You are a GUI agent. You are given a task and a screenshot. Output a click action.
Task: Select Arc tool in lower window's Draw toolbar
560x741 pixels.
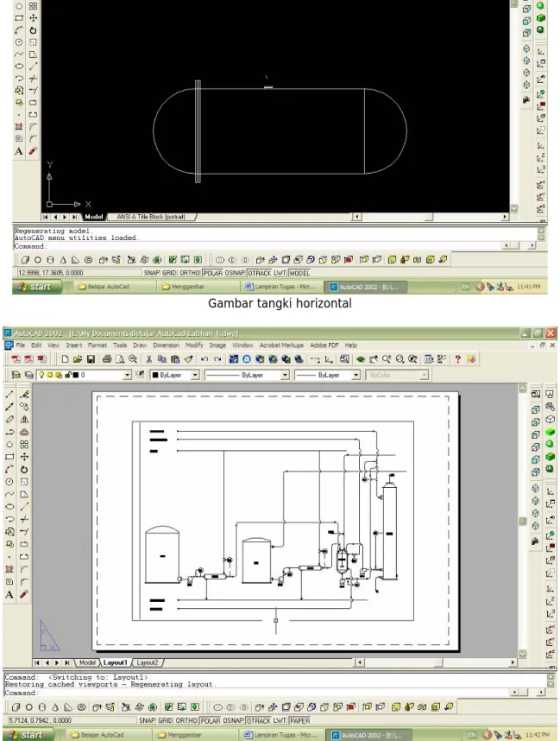tap(9, 470)
